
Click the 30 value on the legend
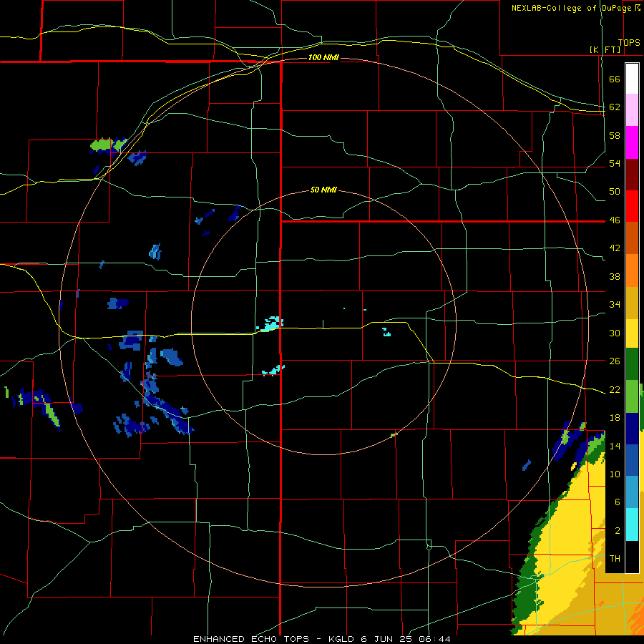[615, 333]
